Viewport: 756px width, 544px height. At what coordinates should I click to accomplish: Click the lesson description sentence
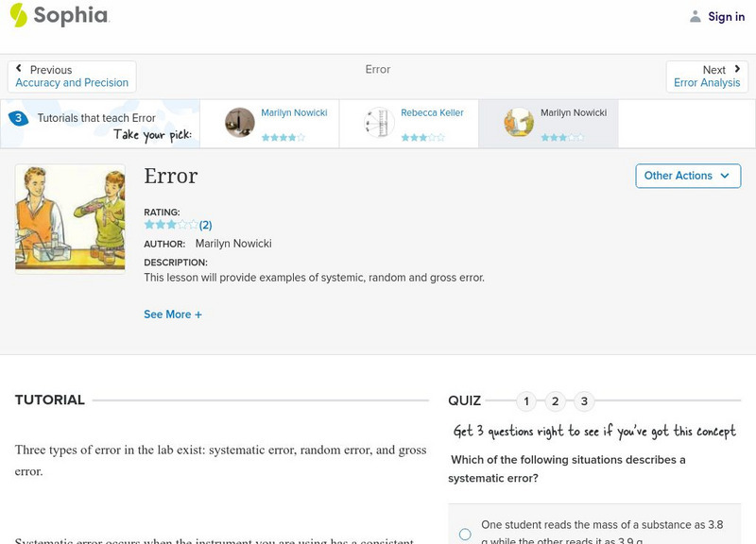[314, 278]
